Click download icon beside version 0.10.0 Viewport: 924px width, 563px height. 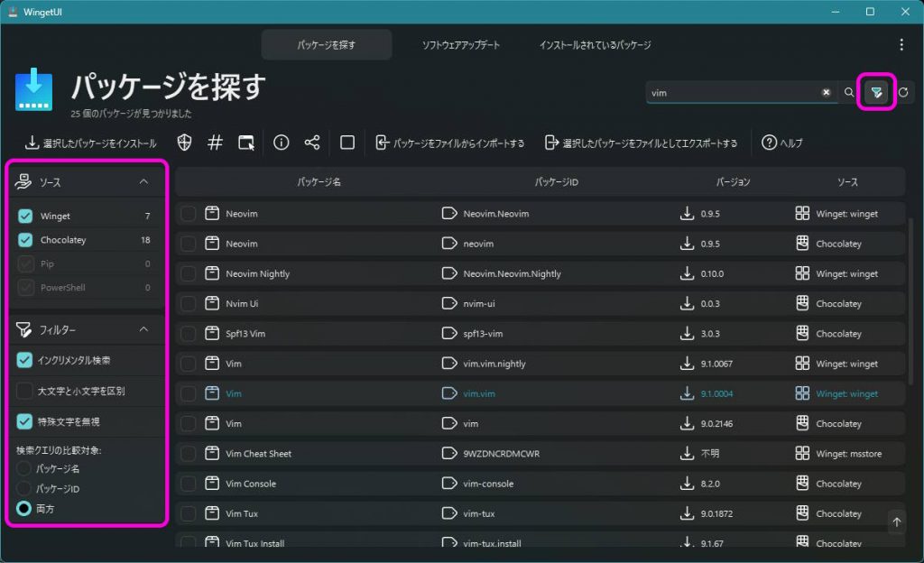point(687,273)
